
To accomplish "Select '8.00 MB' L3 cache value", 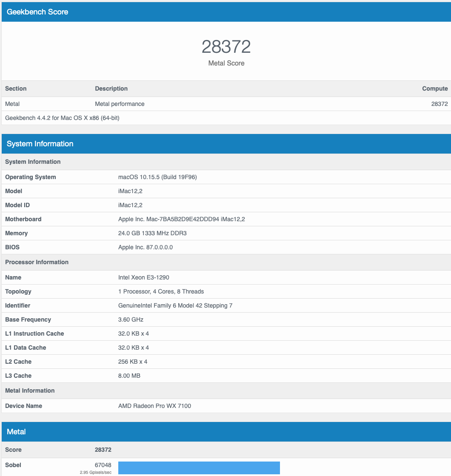I will click(x=129, y=376).
